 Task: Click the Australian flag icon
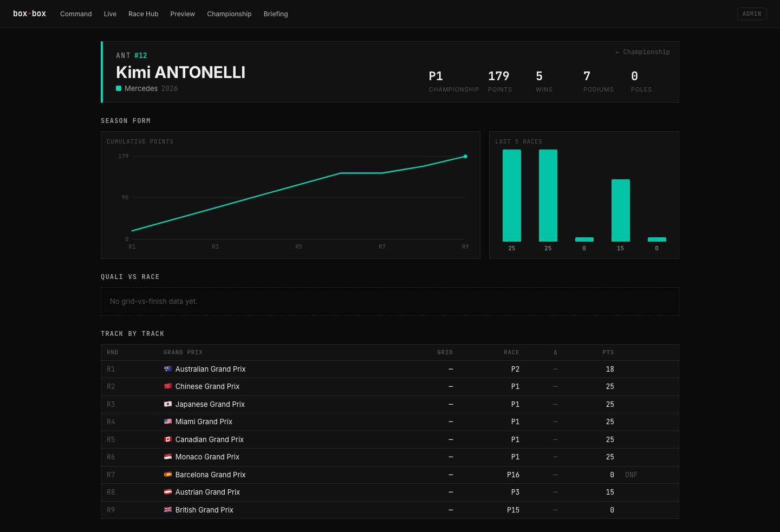click(x=168, y=369)
